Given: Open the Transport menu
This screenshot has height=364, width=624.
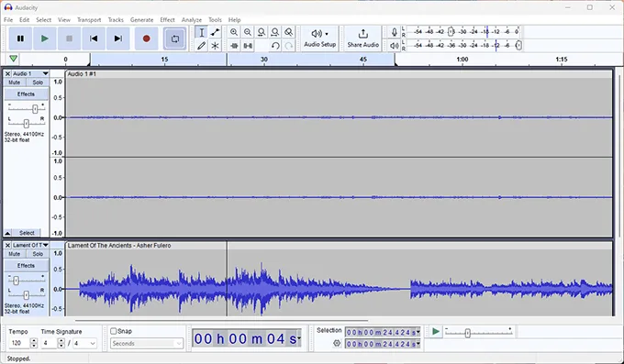Looking at the screenshot, I should 89,20.
